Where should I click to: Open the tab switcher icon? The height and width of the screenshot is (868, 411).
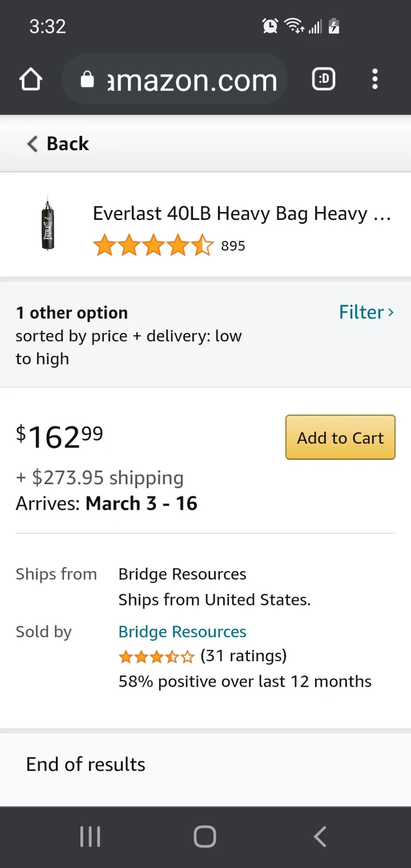[x=324, y=80]
